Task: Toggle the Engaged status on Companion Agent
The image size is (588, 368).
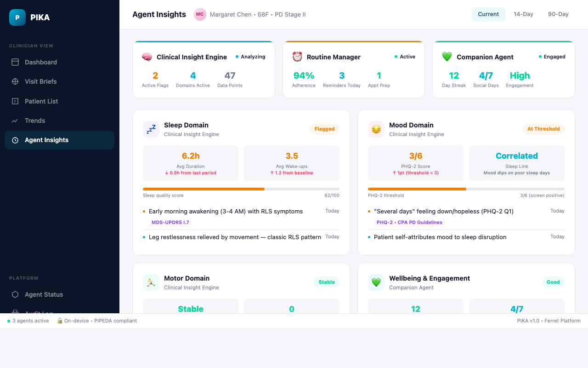Action: point(552,57)
